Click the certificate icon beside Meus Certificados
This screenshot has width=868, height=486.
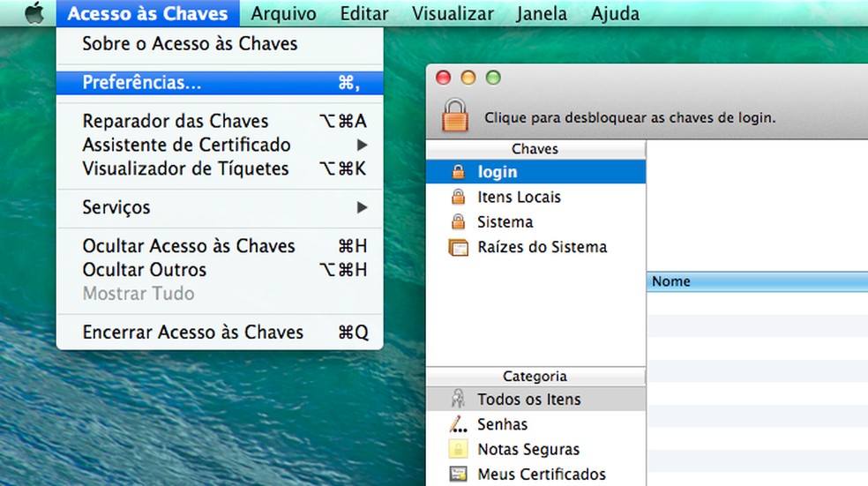458,474
